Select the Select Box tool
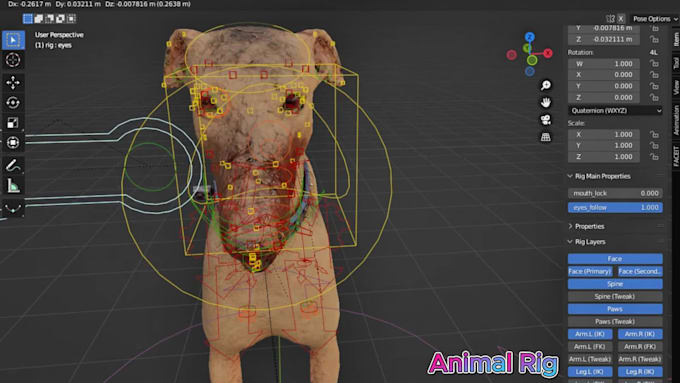 click(13, 40)
